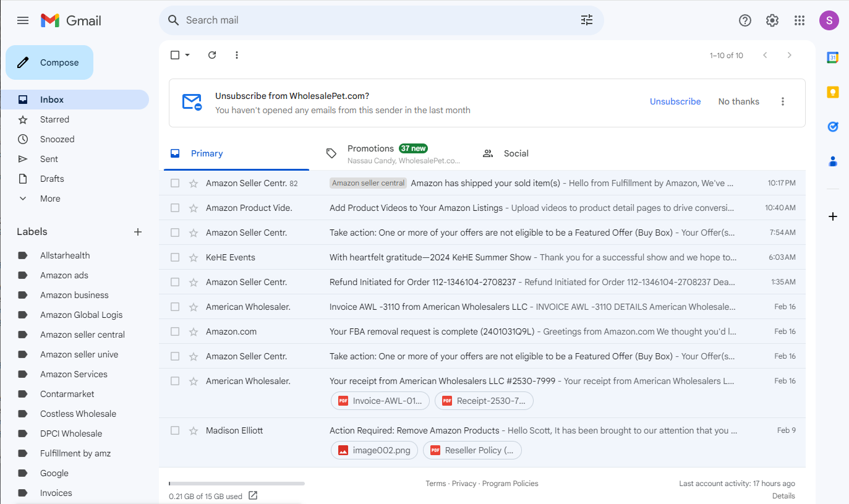Star the Amazon.com email
849x504 pixels.
194,331
